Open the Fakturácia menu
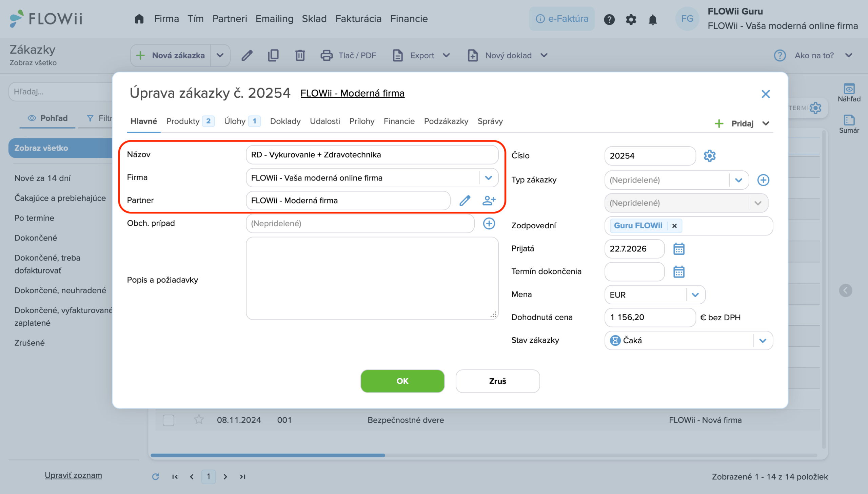Screen dimensions: 868x494 pos(358,19)
